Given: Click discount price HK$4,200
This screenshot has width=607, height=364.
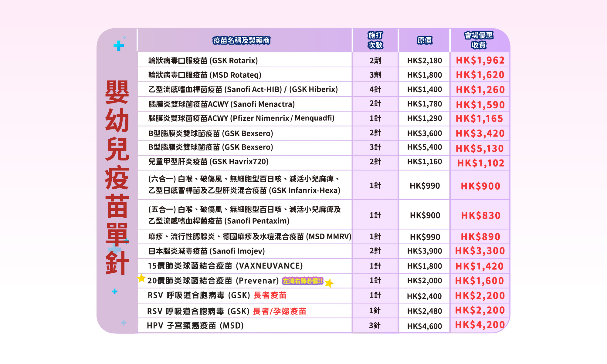Looking at the screenshot, I should [480, 325].
